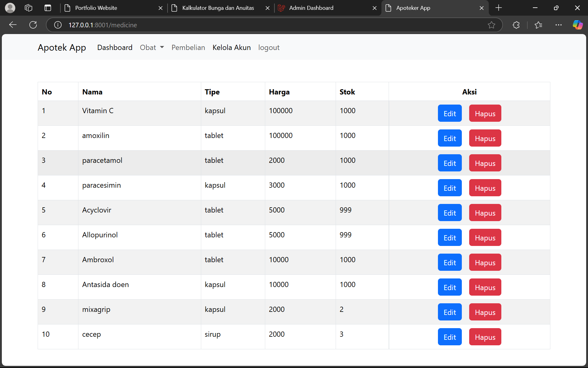Open browser settings and more menu
The image size is (588, 368).
558,25
